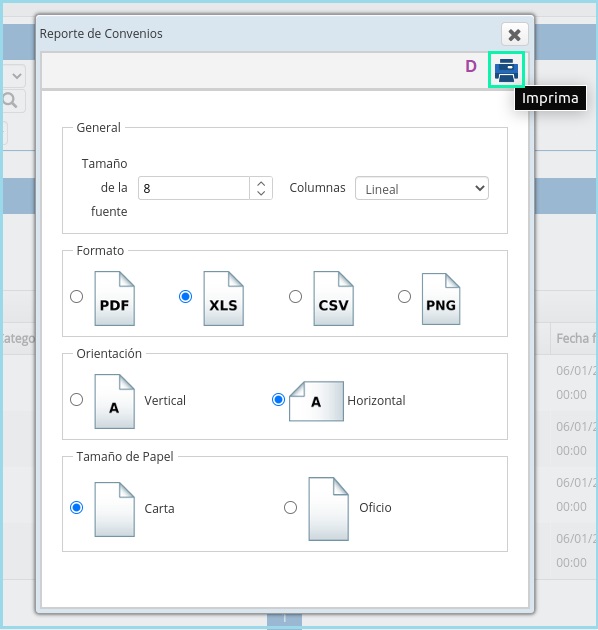
Task: Click the CSV file format icon
Action: tap(334, 298)
